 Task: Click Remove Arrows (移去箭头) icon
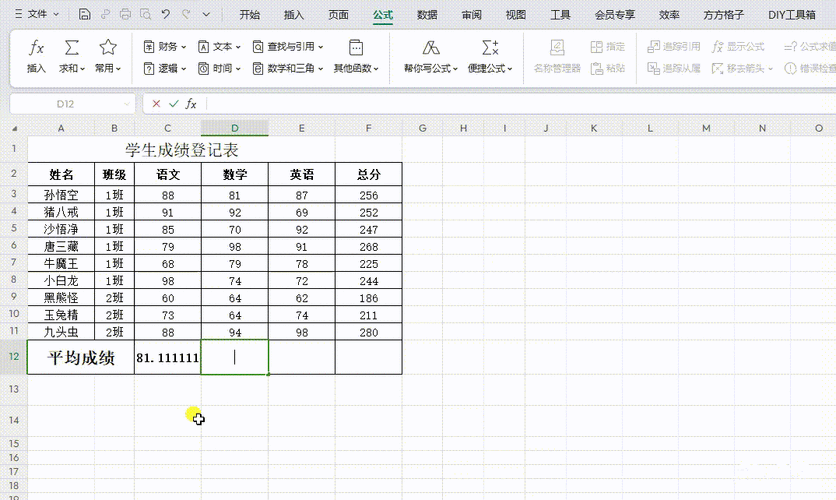coord(718,68)
